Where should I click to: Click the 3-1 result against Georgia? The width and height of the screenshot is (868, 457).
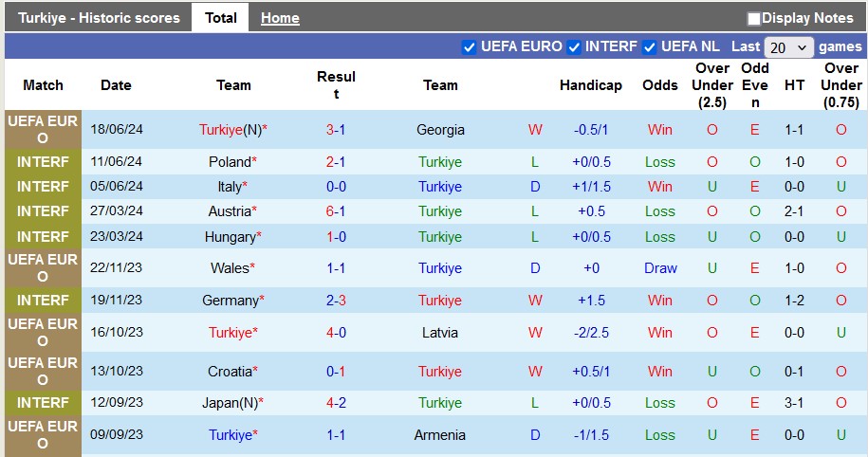(x=336, y=130)
